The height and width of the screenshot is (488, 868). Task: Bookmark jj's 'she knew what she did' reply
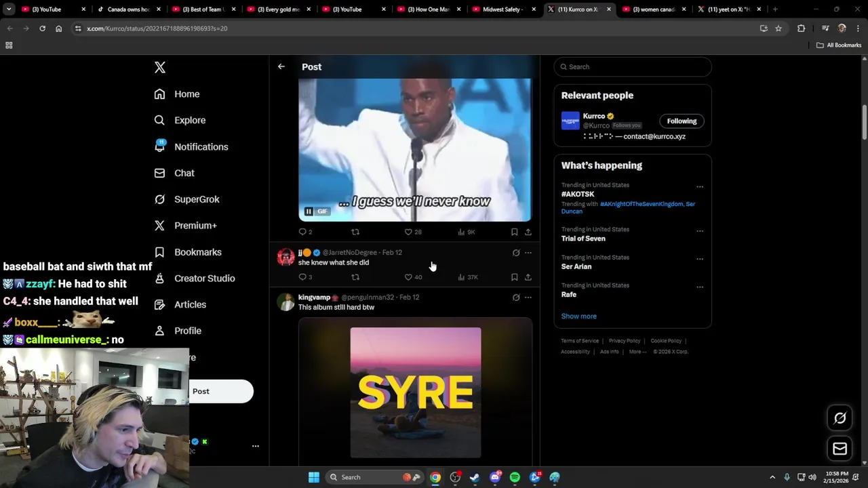point(515,277)
